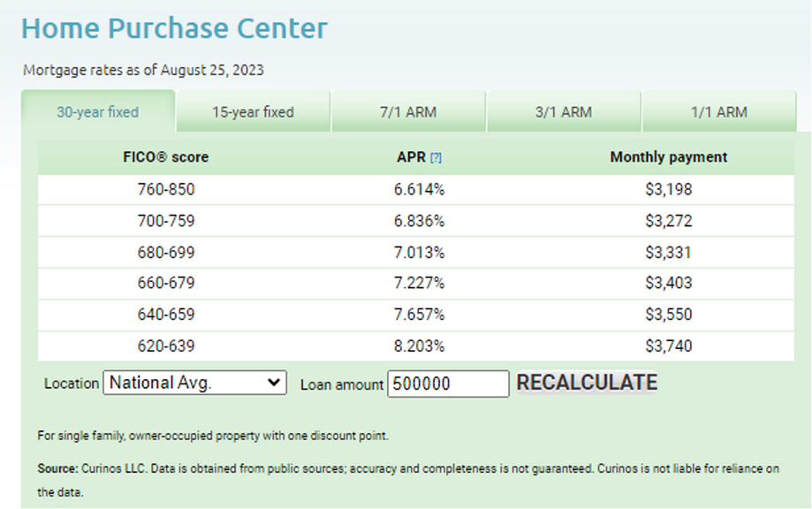Screen dimensions: 812x509
Task: View the 1/1 ARM tab
Action: click(x=718, y=112)
